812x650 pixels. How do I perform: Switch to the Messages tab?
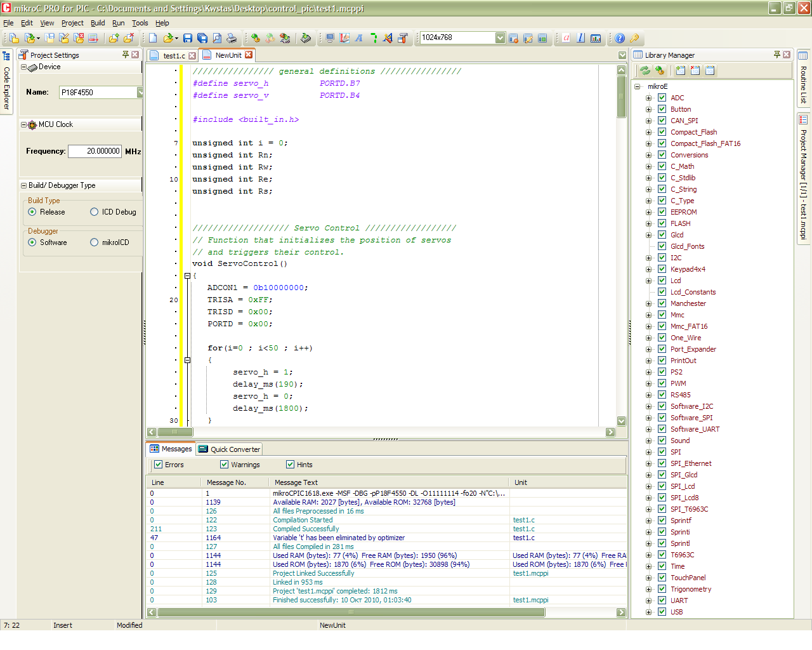(x=171, y=449)
